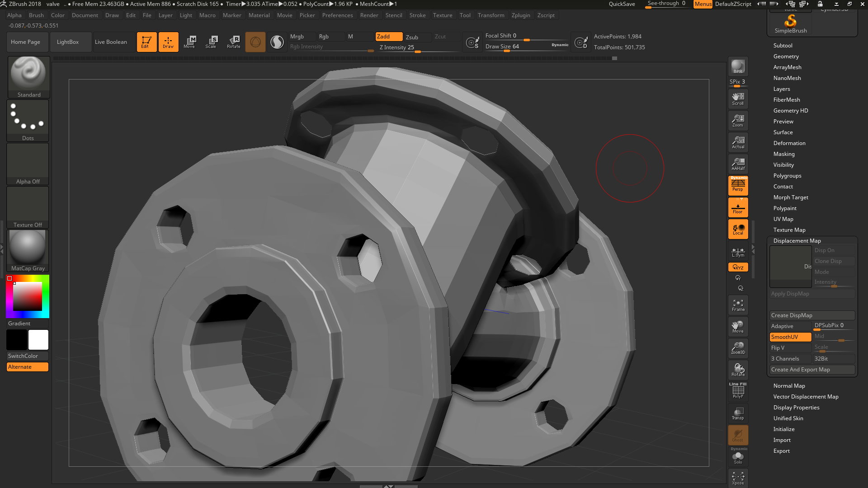Image resolution: width=868 pixels, height=488 pixels.
Task: Toggle PolyF line fill display
Action: (x=738, y=392)
